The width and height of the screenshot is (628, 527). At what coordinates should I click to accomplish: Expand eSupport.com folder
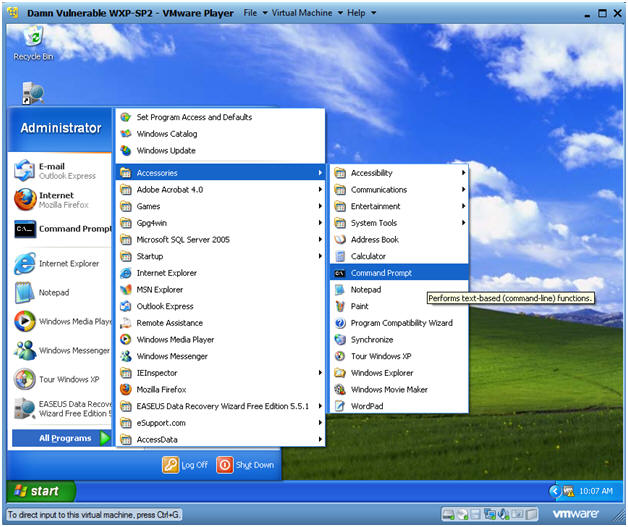[x=220, y=423]
